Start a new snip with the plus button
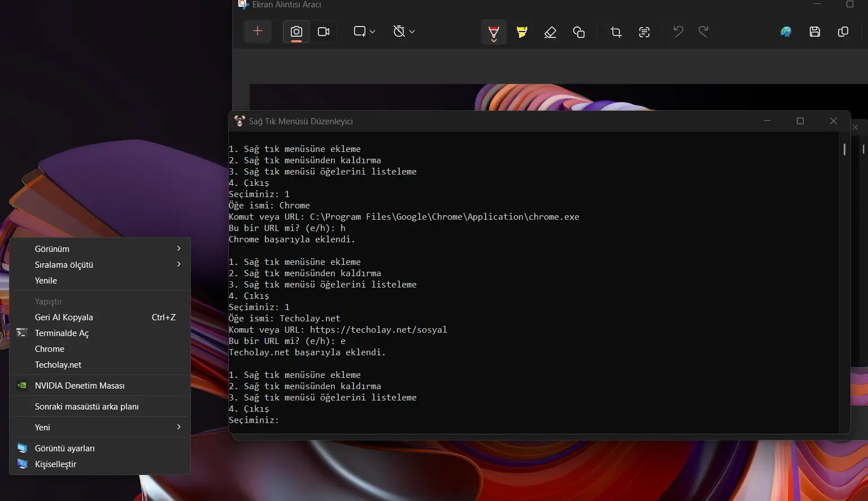This screenshot has width=868, height=501. [258, 32]
